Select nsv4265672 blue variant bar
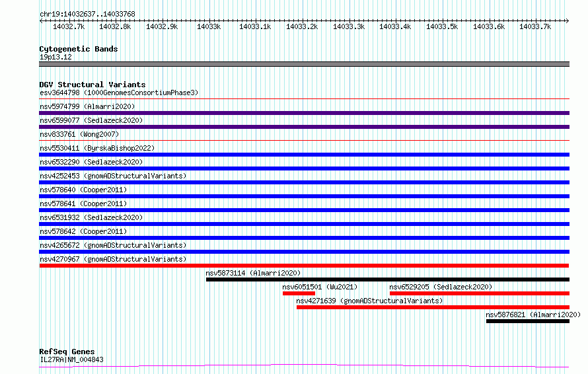588x374 pixels. (x=304, y=252)
